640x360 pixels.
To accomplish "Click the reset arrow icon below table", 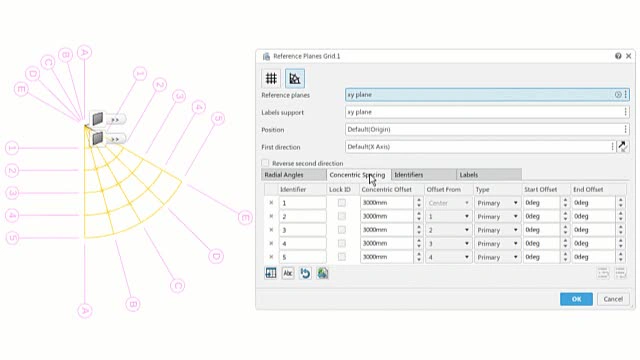I will [x=305, y=273].
